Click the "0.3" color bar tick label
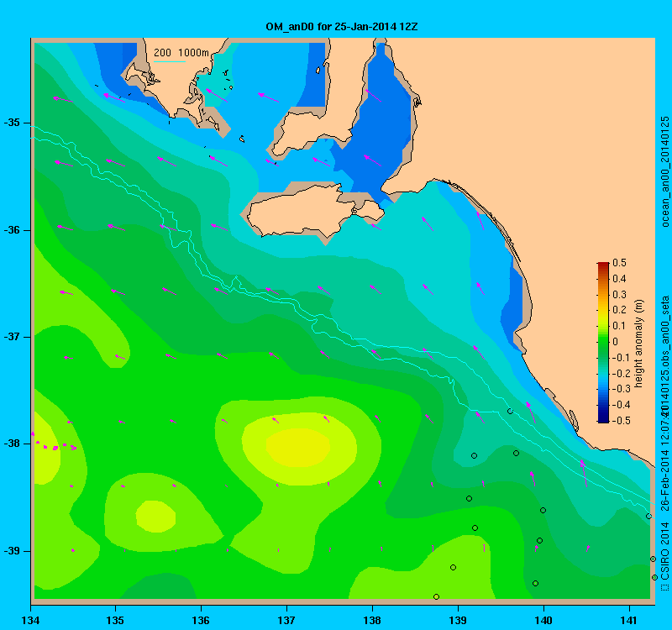This screenshot has width=672, height=630. pyautogui.click(x=619, y=295)
